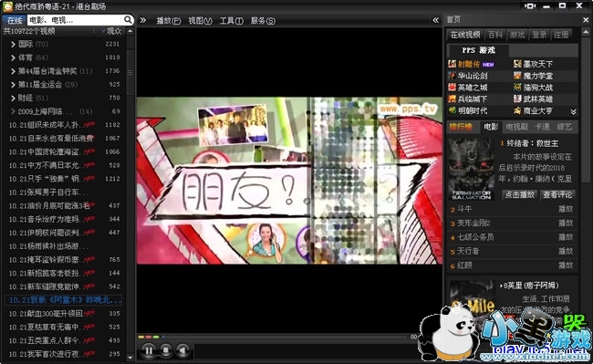The image size is (593, 364).
Task: Pause the video with the pause button
Action: [x=149, y=350]
